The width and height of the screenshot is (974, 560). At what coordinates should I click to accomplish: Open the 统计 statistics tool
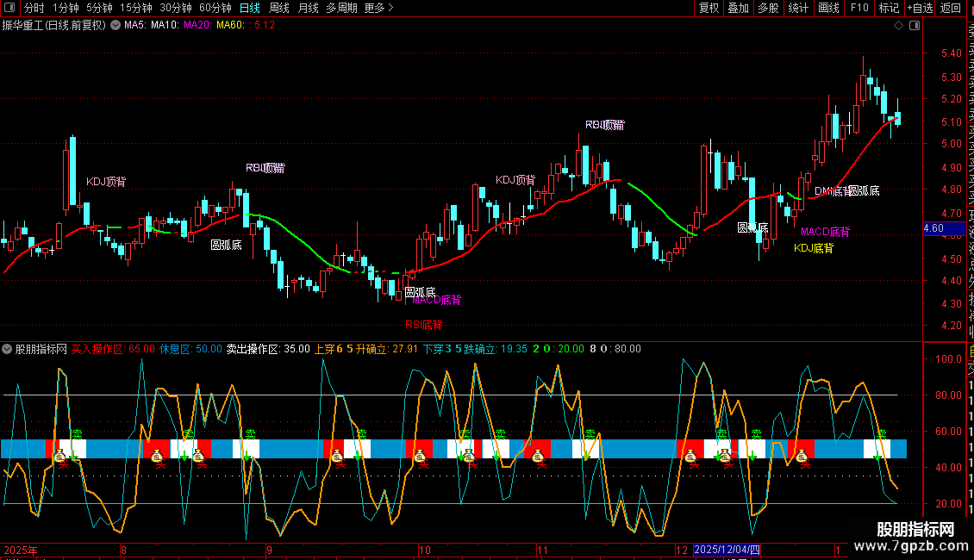(x=798, y=8)
